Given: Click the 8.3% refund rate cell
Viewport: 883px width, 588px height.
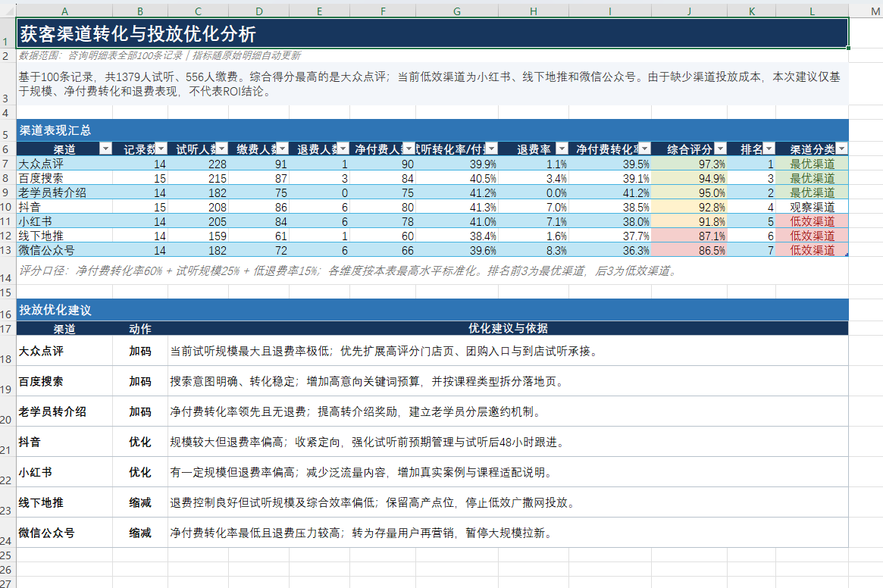Looking at the screenshot, I should pyautogui.click(x=534, y=250).
